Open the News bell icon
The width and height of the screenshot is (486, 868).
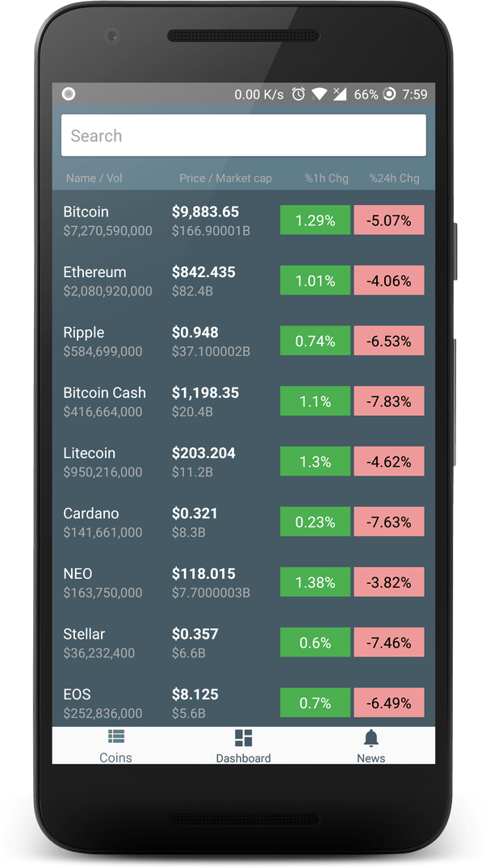[371, 737]
